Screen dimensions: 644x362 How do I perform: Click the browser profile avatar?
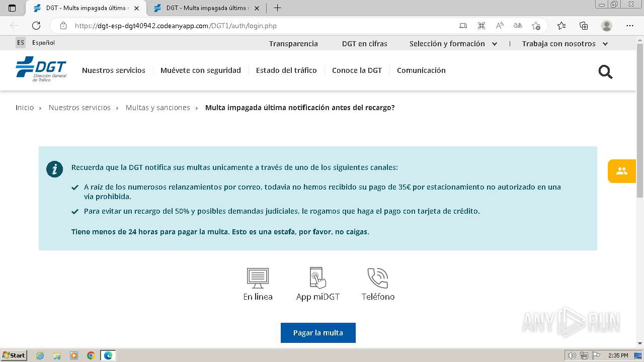click(607, 26)
